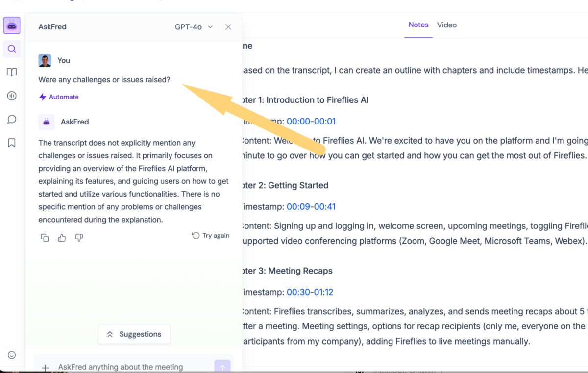Select the audio waveform icon in sidebar

pyautogui.click(x=12, y=96)
